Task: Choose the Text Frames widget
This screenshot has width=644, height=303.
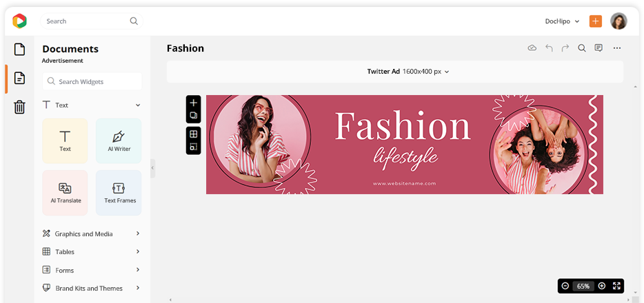Action: (119, 192)
